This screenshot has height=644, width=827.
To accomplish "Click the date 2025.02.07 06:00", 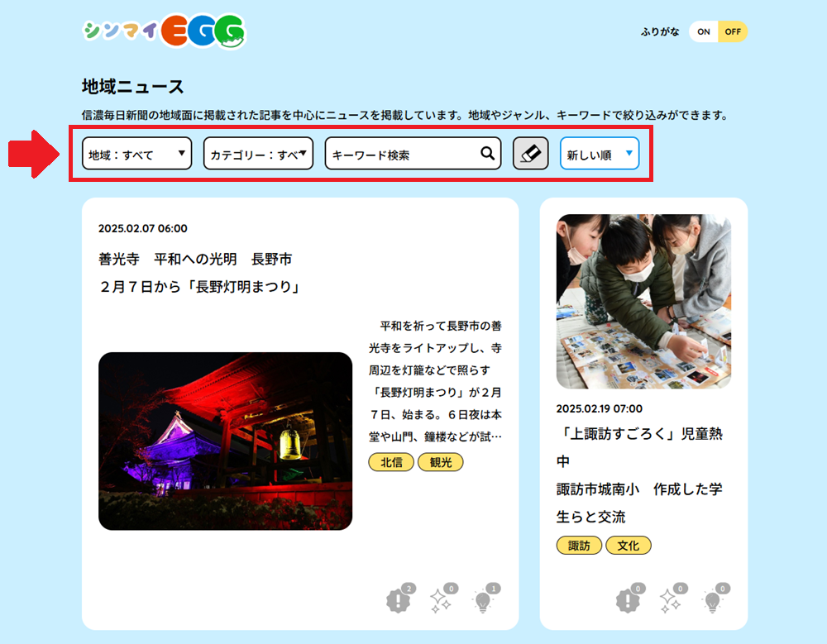I will (143, 228).
